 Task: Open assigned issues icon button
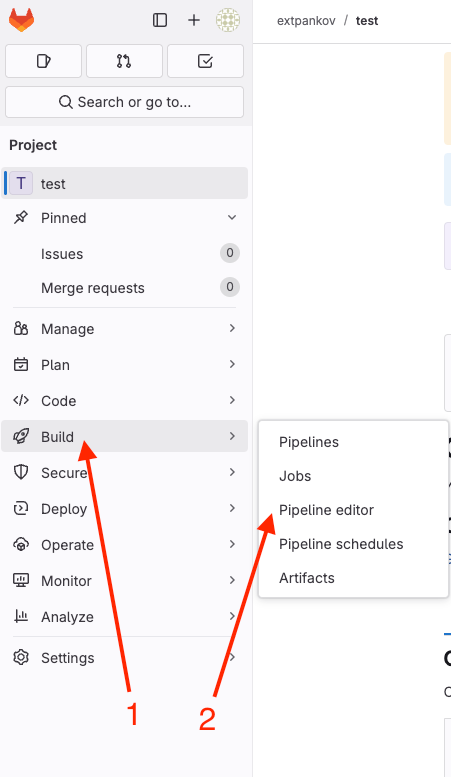tap(44, 61)
